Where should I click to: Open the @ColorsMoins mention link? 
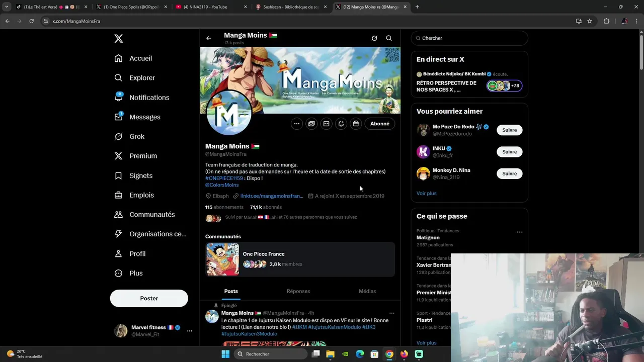point(222,185)
